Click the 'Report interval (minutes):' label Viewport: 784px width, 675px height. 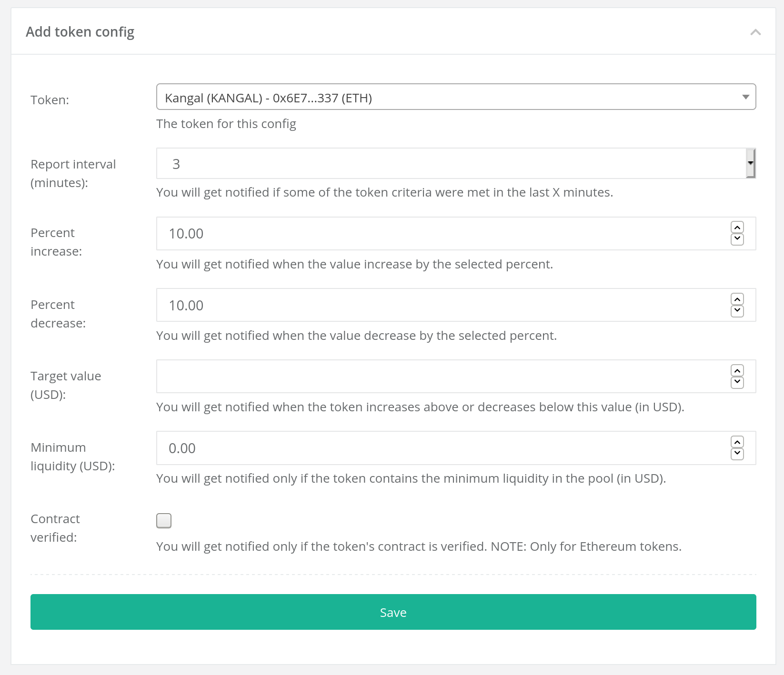73,173
